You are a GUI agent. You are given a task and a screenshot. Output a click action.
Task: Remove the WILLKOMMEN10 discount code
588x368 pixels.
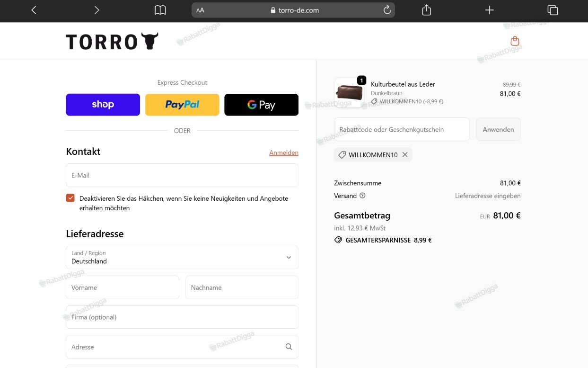pyautogui.click(x=405, y=155)
